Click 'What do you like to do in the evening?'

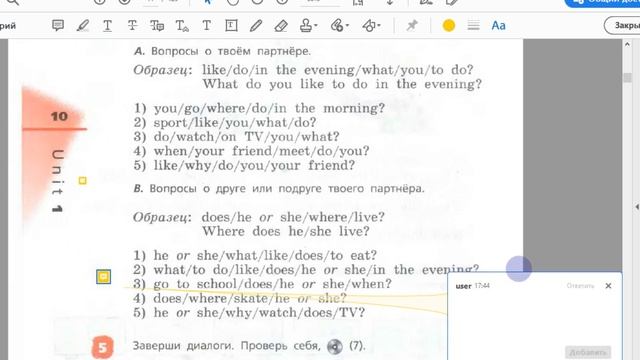pyautogui.click(x=342, y=84)
